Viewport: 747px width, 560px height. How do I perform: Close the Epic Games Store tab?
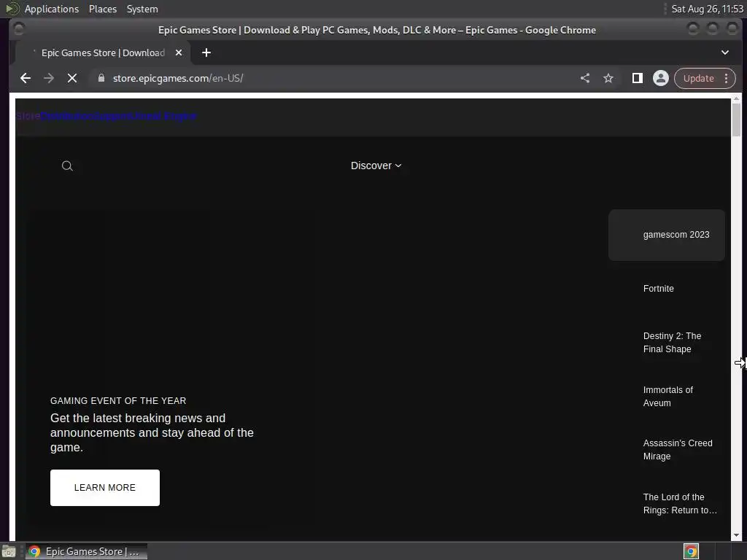pyautogui.click(x=179, y=52)
